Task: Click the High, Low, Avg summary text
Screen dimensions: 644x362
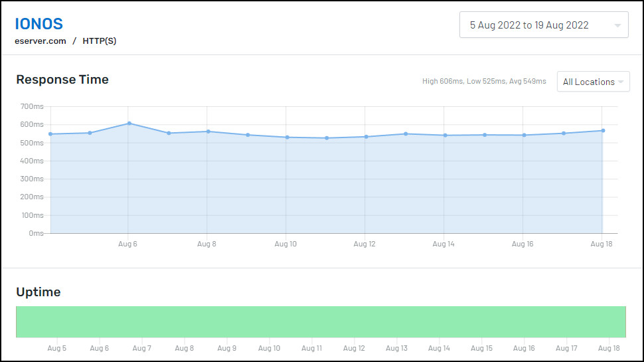Action: pos(484,81)
